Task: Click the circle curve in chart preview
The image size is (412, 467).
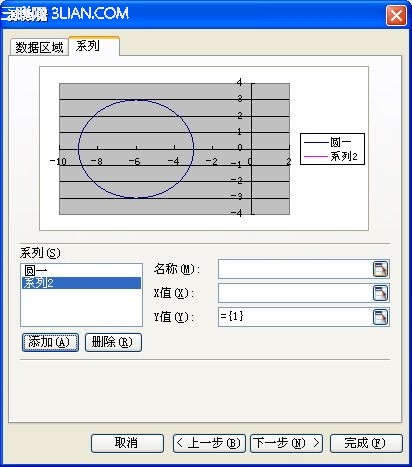Action: pos(79,148)
